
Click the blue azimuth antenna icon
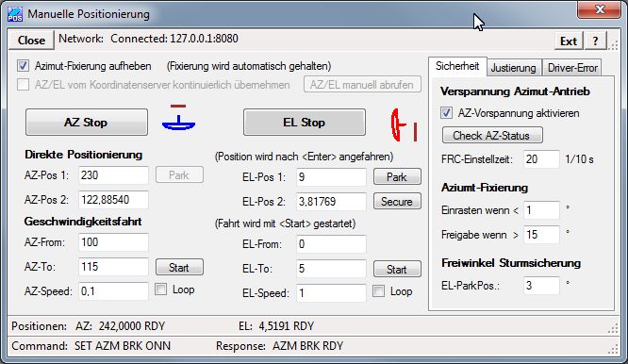(x=178, y=118)
